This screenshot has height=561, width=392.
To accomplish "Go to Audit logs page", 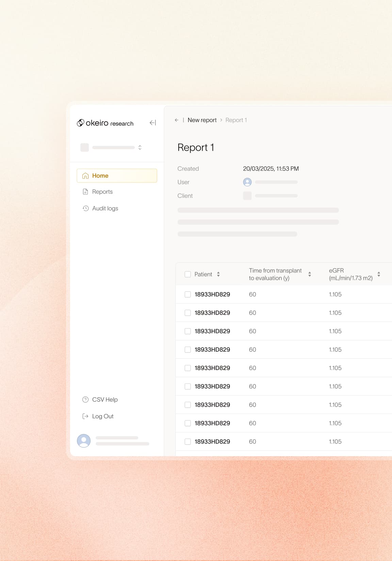I will click(105, 208).
